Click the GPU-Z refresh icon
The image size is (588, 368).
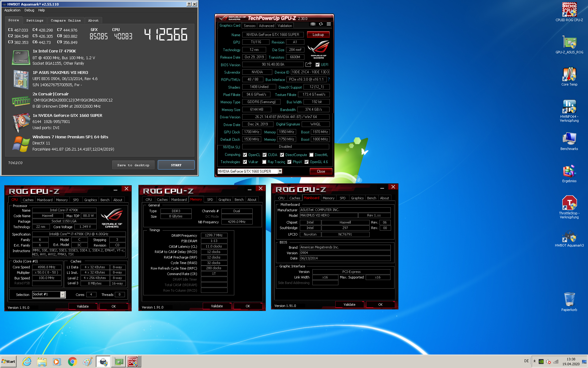click(x=321, y=24)
